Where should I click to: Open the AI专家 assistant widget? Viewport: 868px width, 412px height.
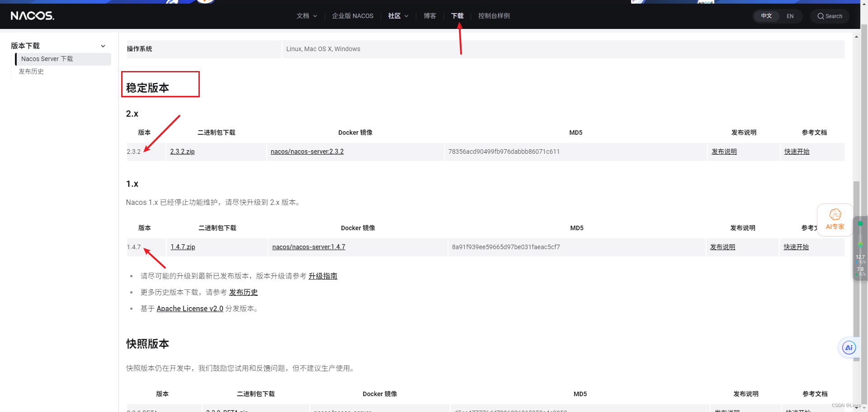[835, 220]
